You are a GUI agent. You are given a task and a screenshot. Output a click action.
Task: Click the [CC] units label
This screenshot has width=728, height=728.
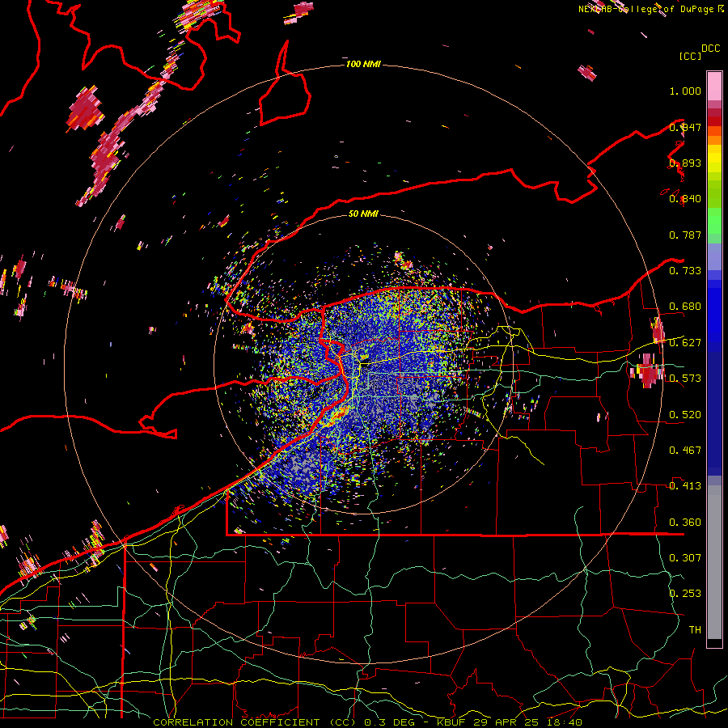(690, 56)
